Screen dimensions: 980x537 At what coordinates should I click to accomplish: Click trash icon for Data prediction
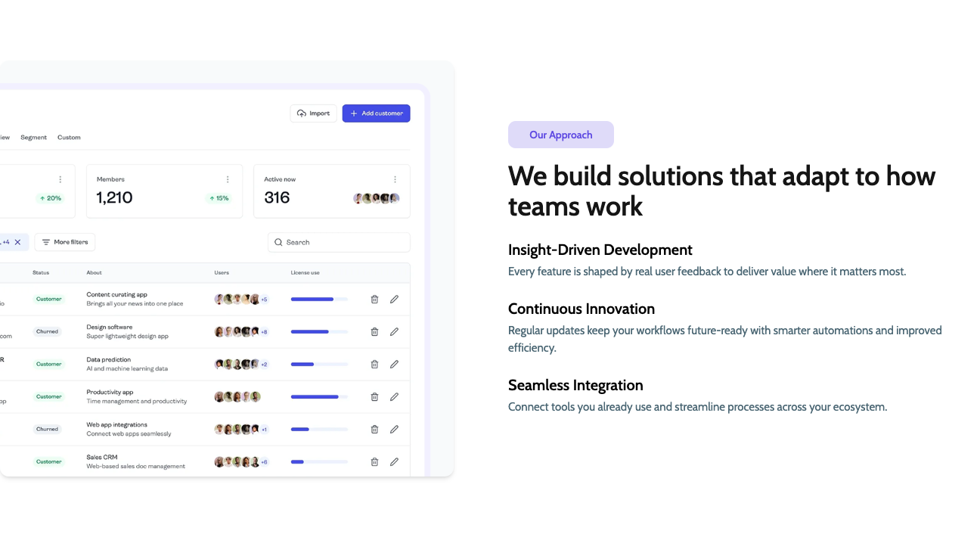pyautogui.click(x=374, y=365)
